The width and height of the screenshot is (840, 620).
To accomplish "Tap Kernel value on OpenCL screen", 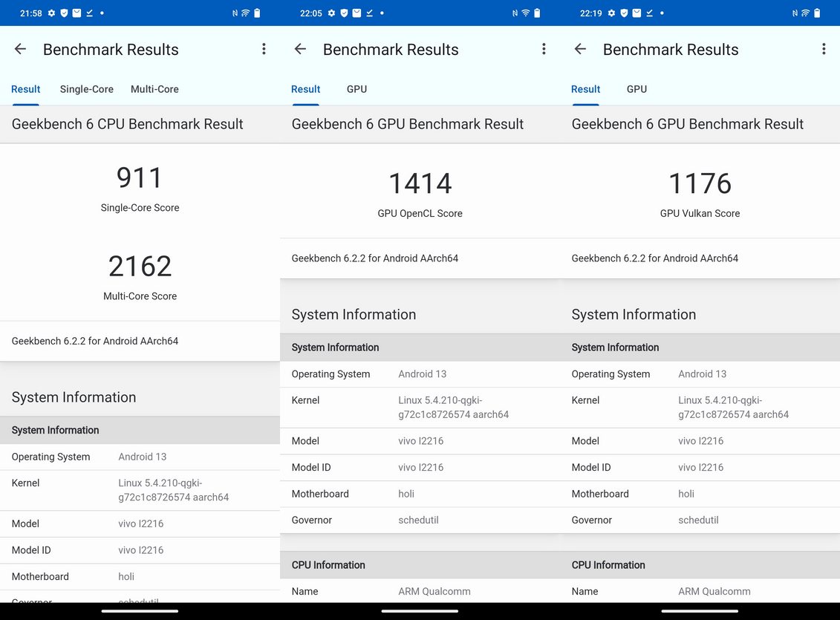I will click(453, 408).
